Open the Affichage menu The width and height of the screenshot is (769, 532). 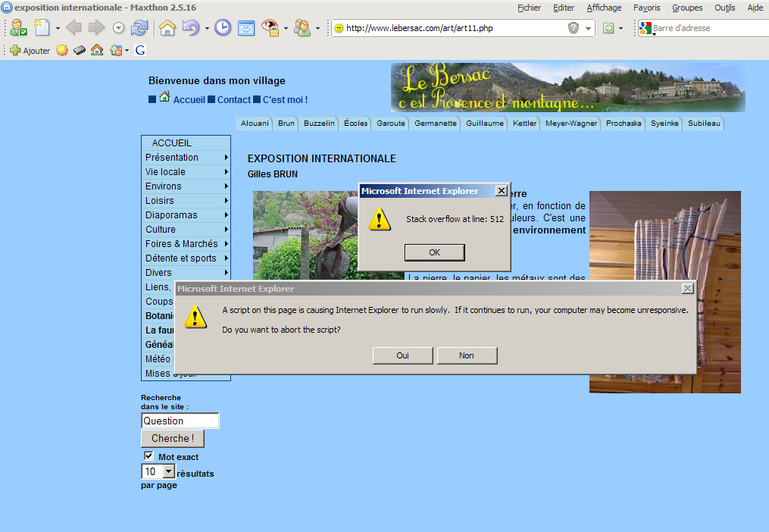[x=605, y=8]
